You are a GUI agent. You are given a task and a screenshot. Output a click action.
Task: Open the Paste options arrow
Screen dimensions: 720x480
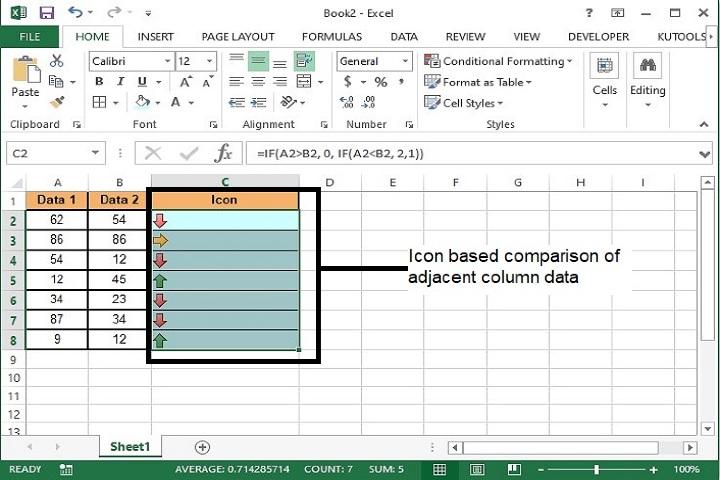coord(25,106)
